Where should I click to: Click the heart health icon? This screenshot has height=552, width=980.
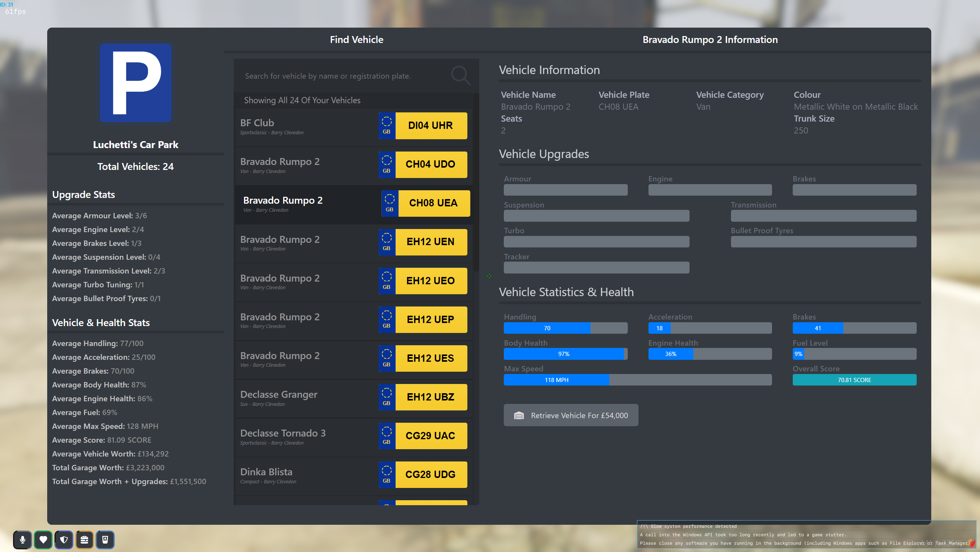(x=43, y=540)
